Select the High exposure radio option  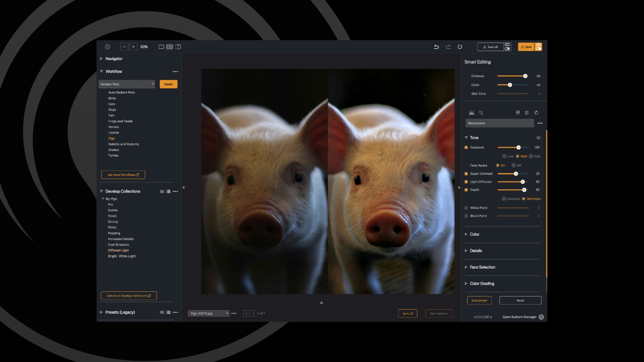(x=531, y=157)
